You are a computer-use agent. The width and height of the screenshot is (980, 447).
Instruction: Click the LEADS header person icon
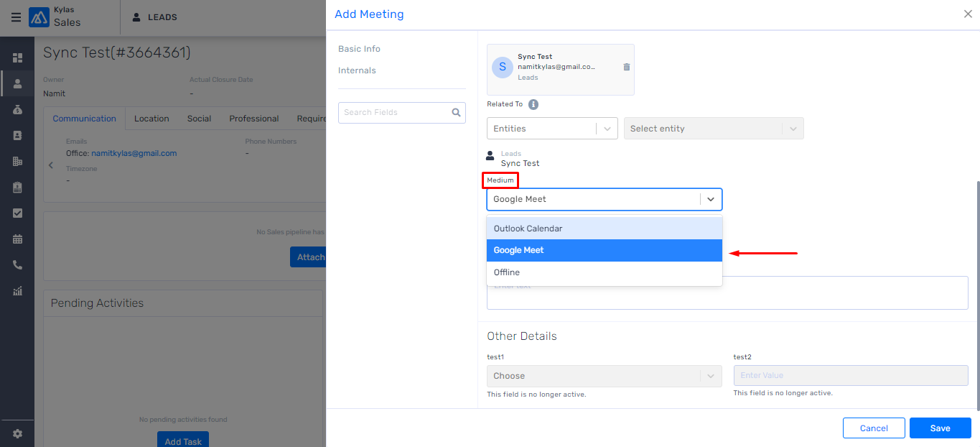tap(136, 17)
